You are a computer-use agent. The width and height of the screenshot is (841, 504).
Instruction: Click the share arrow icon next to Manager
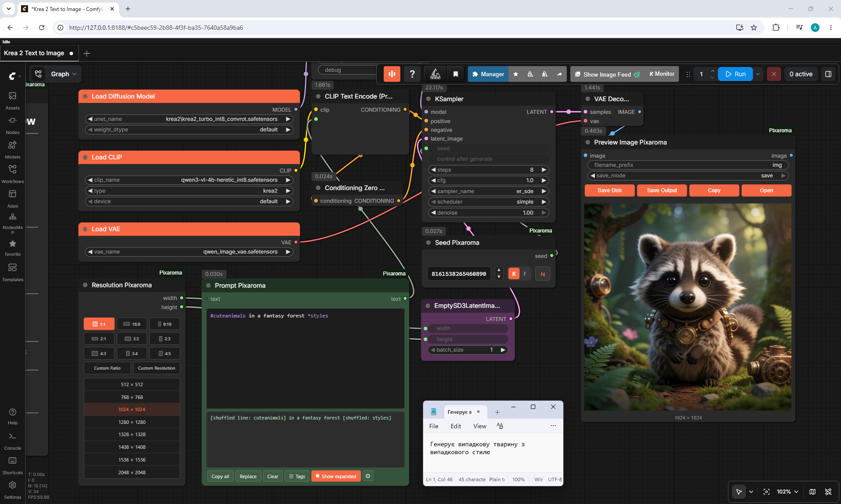tap(559, 74)
